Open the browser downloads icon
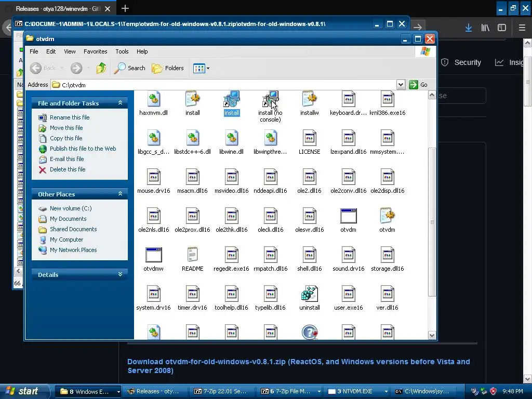 469,28
